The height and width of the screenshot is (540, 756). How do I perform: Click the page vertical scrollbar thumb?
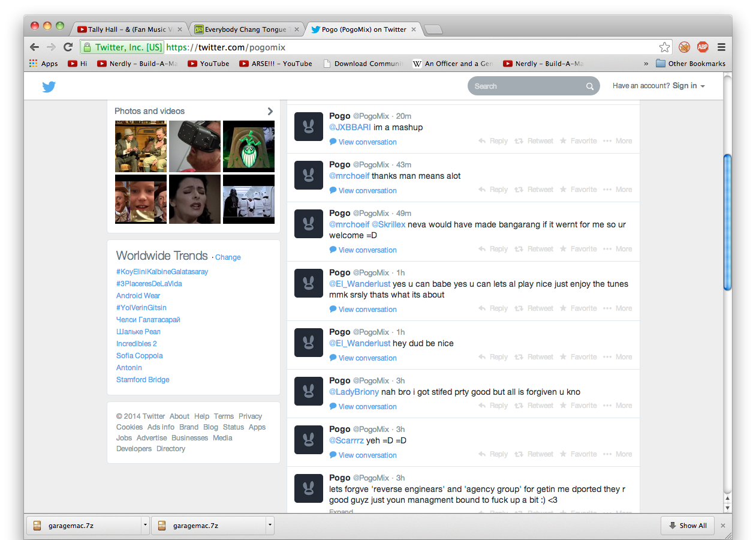(x=727, y=222)
